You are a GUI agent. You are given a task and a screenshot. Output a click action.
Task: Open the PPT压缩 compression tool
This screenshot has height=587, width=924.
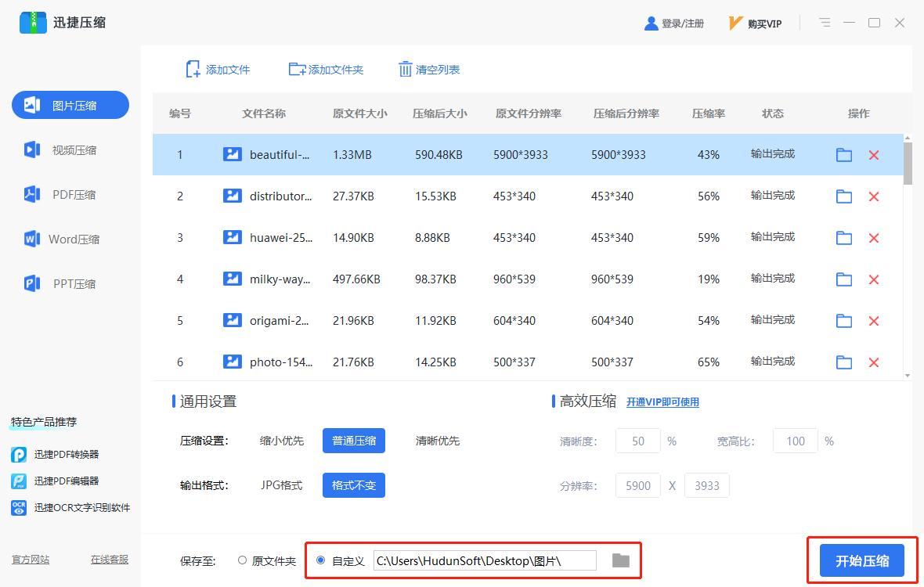(x=70, y=283)
